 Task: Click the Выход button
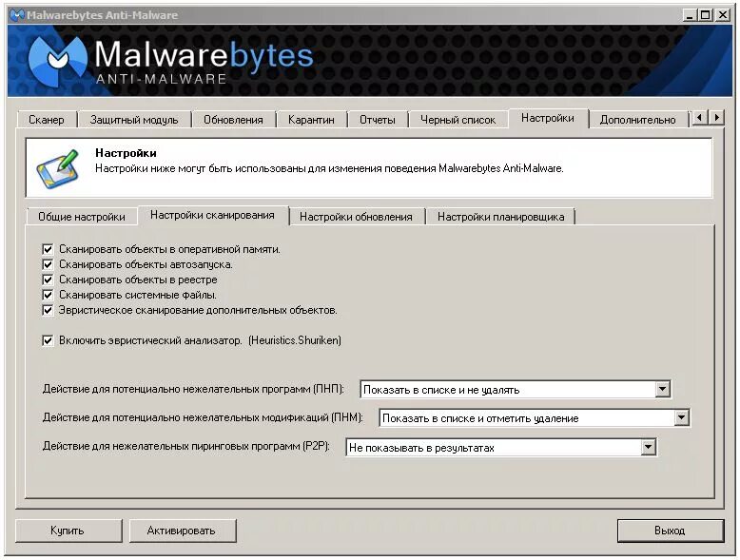pos(671,531)
